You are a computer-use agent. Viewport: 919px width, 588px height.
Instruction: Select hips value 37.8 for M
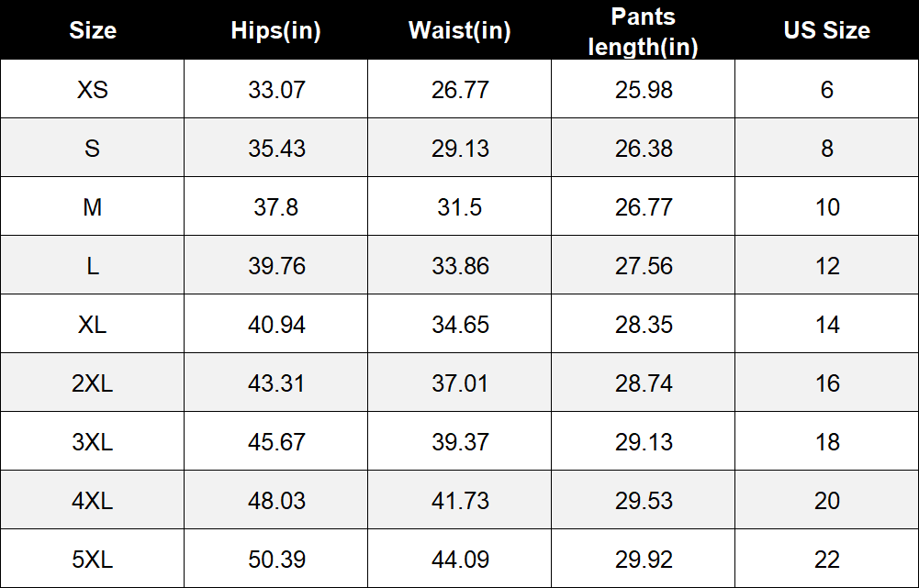pyautogui.click(x=276, y=207)
